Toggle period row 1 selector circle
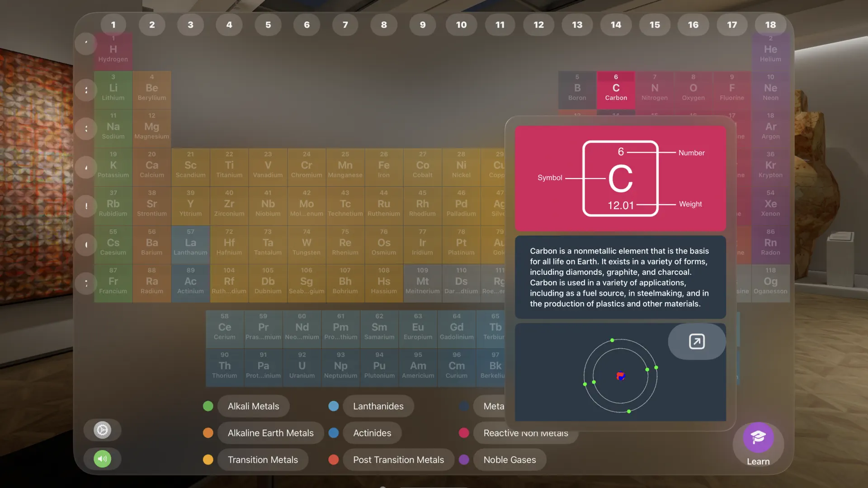The image size is (868, 488). point(86,44)
